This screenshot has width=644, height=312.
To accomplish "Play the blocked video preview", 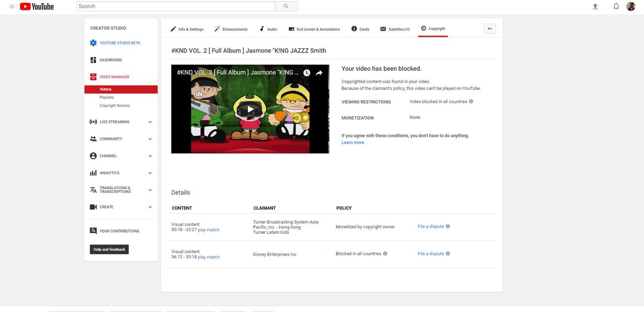I will (x=250, y=109).
